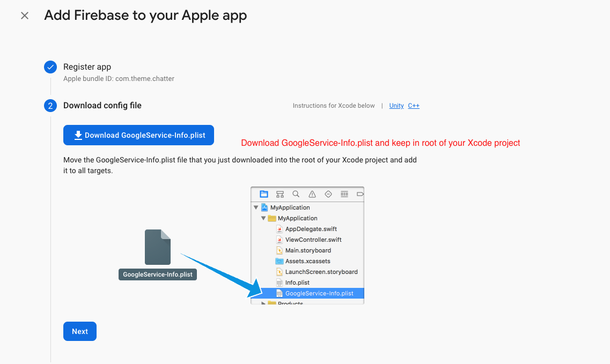This screenshot has width=610, height=364.
Task: Open the C++ instructions link
Action: click(414, 106)
